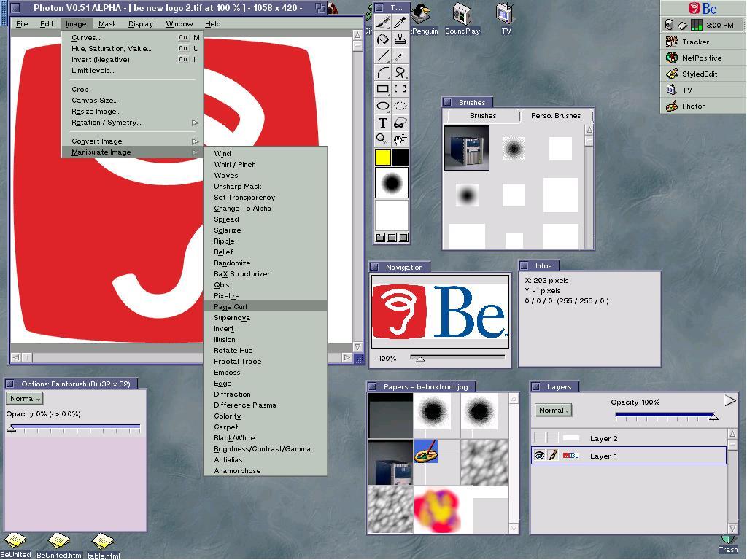Open the Mask menu
Screen dimensions: 747x560
click(x=107, y=24)
